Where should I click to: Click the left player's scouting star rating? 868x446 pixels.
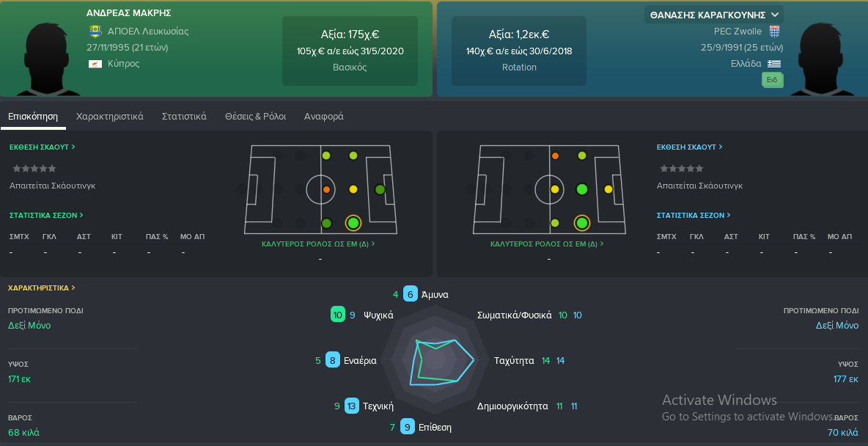click(34, 169)
